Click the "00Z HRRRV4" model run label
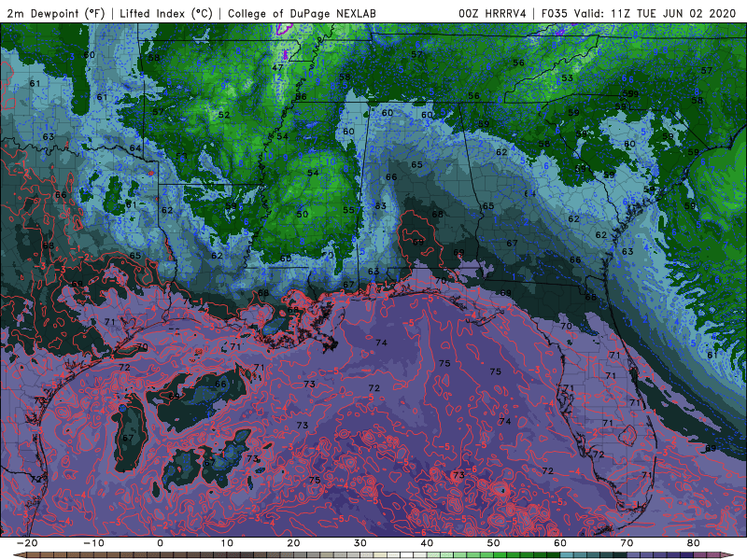Image resolution: width=747 pixels, height=560 pixels. tap(492, 13)
